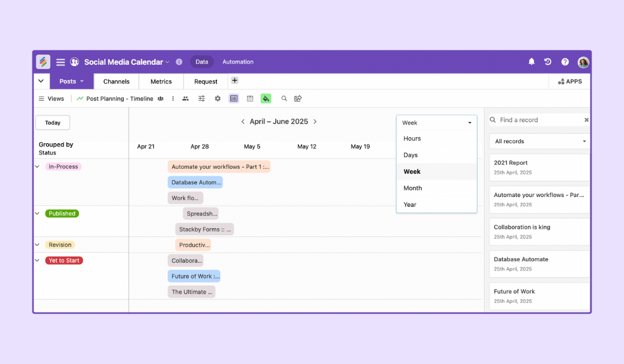Open the Collaboration is king record card
The image size is (624, 364).
point(539,232)
